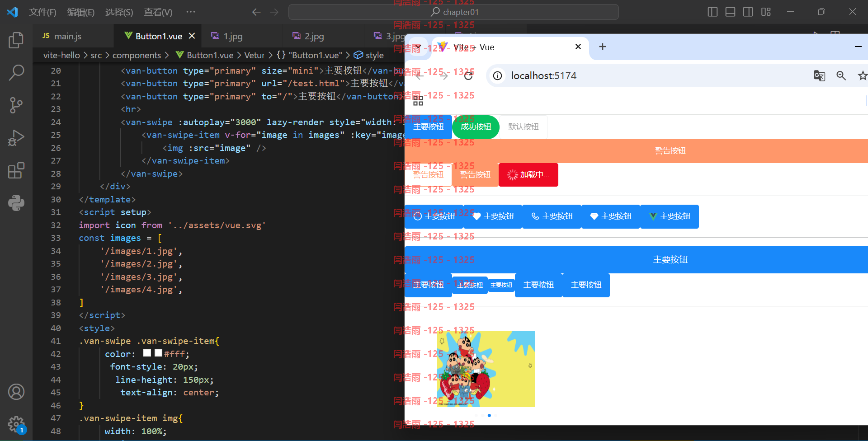Toggle the VS Code bottom panel
This screenshot has width=868, height=441.
coord(730,12)
